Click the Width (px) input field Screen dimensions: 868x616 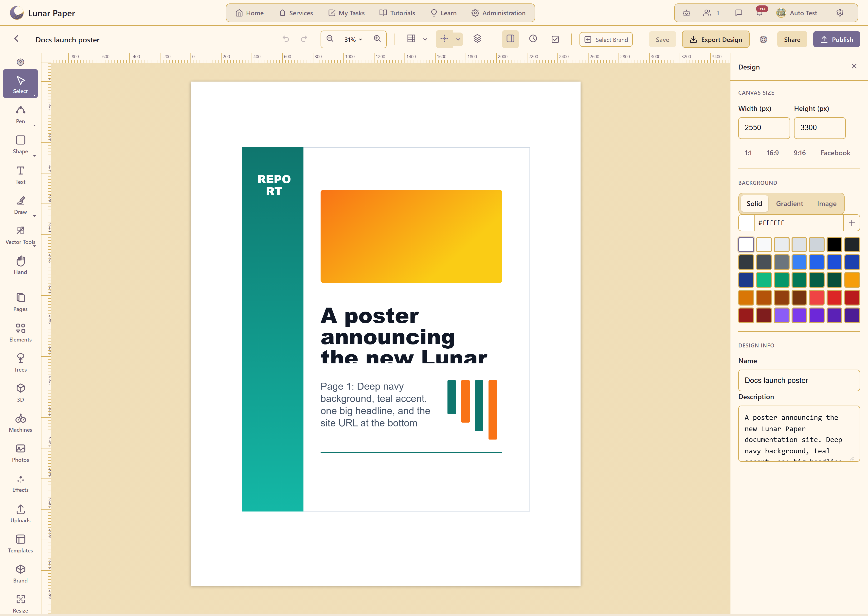[764, 128]
